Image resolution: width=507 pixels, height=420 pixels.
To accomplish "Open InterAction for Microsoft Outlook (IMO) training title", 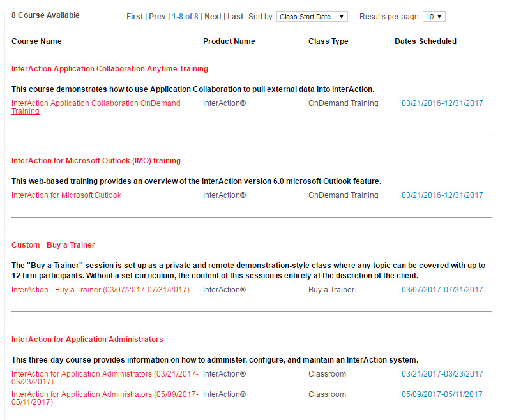I will click(96, 161).
